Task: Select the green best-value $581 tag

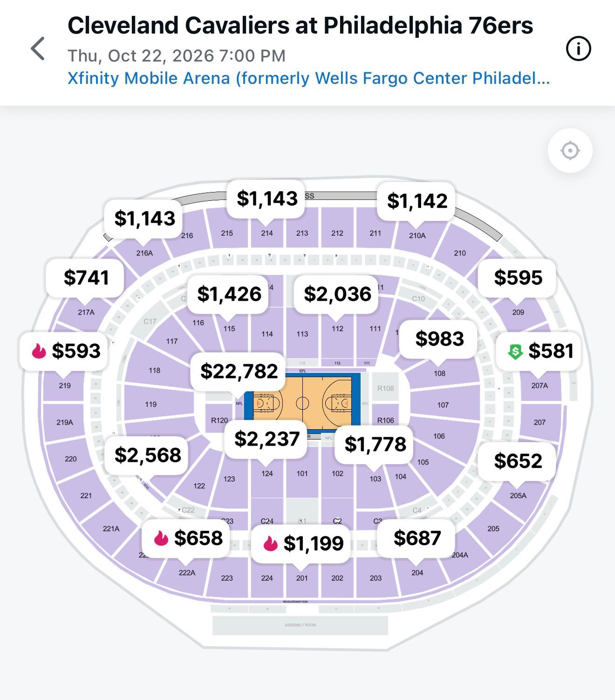Action: (539, 351)
